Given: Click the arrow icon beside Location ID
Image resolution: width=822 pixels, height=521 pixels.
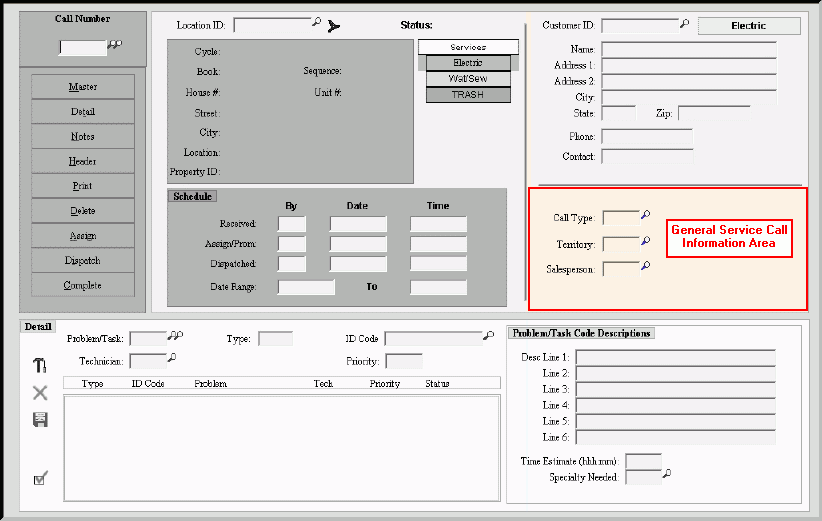Looking at the screenshot, I should [x=334, y=25].
